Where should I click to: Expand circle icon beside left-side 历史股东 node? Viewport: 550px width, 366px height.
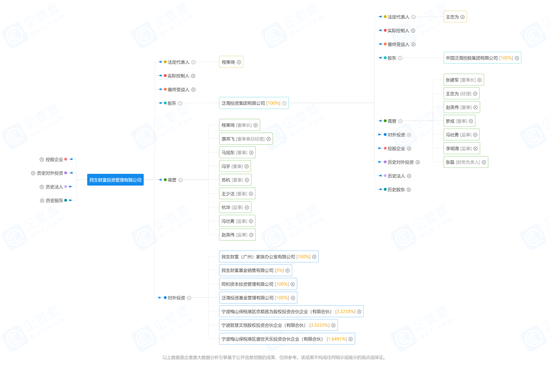click(x=42, y=200)
